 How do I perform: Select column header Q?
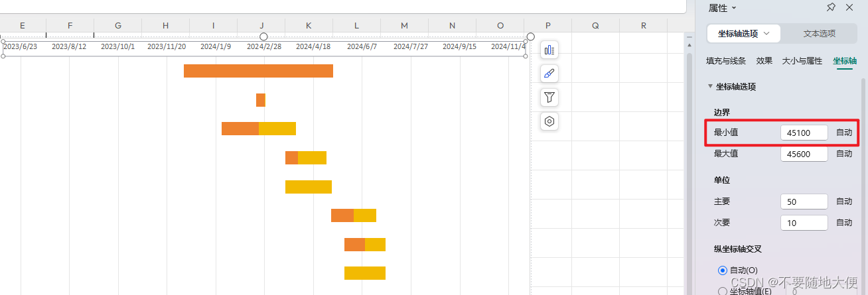pos(596,26)
